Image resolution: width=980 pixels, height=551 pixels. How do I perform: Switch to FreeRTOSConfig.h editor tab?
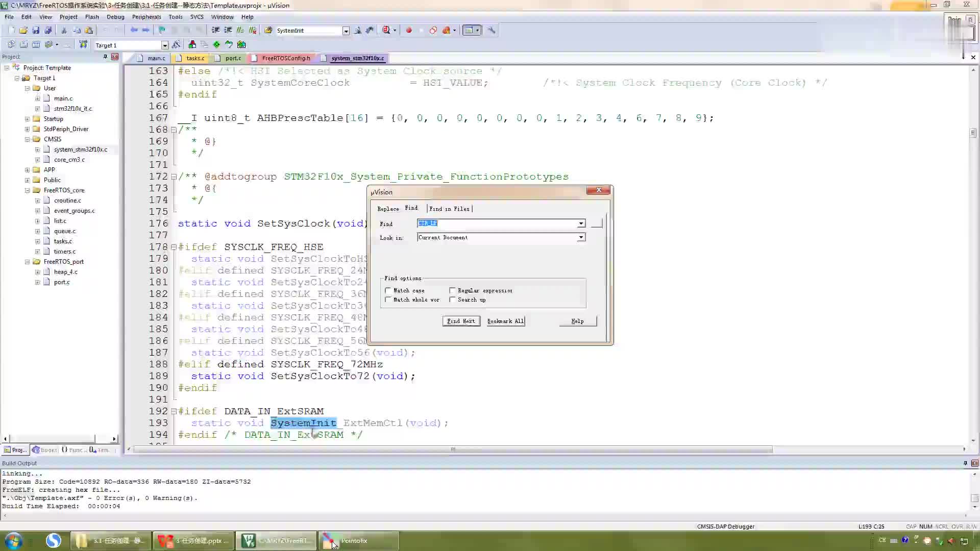pyautogui.click(x=282, y=58)
